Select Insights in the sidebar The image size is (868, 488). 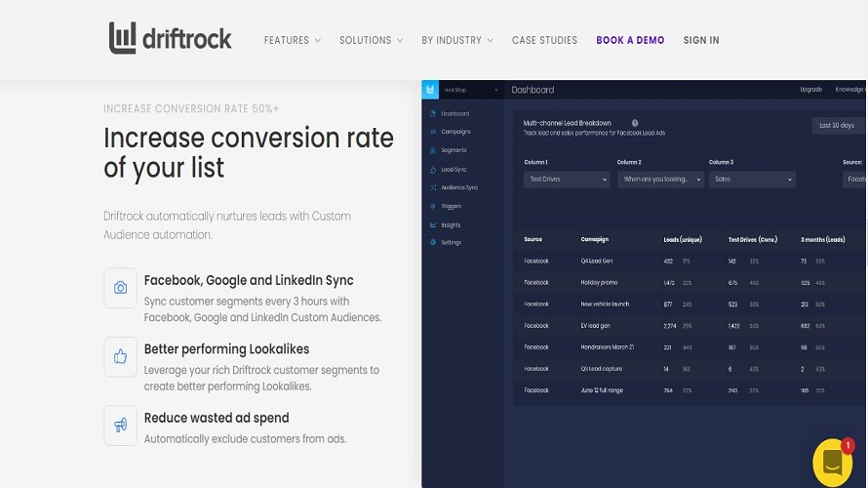coord(451,224)
